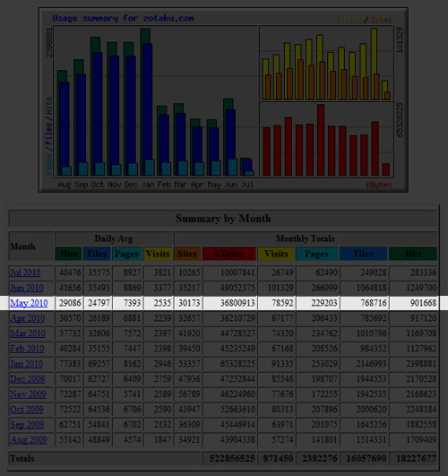Click the total files value 16057690
448x476 pixels.
tap(366, 458)
